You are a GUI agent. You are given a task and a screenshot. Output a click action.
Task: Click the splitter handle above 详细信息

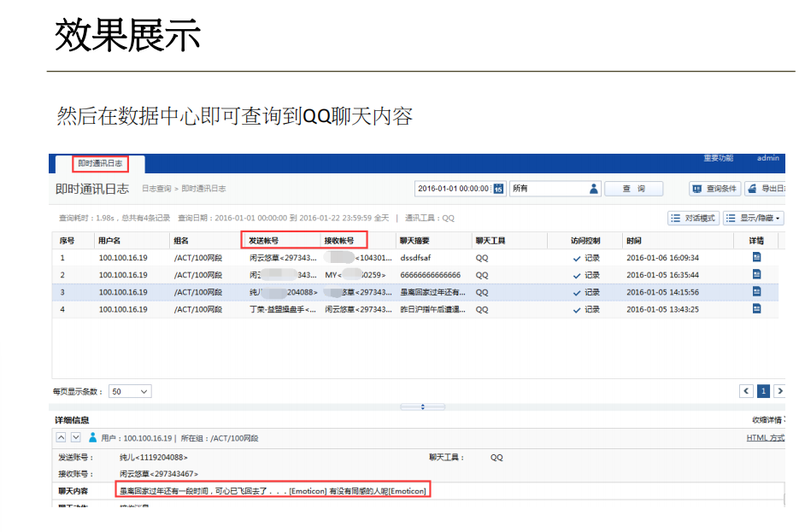tap(422, 406)
